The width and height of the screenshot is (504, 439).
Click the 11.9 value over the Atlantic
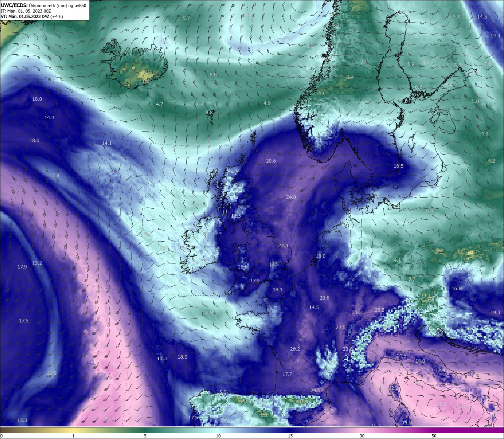(52, 373)
